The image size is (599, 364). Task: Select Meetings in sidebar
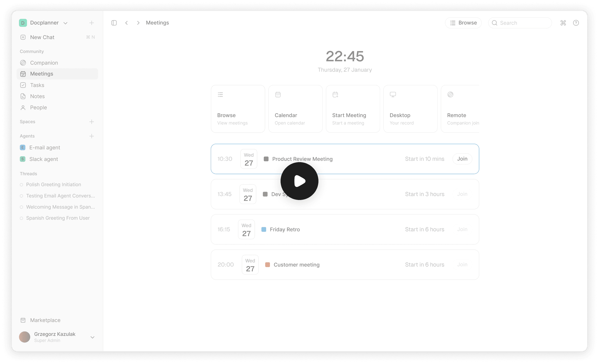point(57,74)
